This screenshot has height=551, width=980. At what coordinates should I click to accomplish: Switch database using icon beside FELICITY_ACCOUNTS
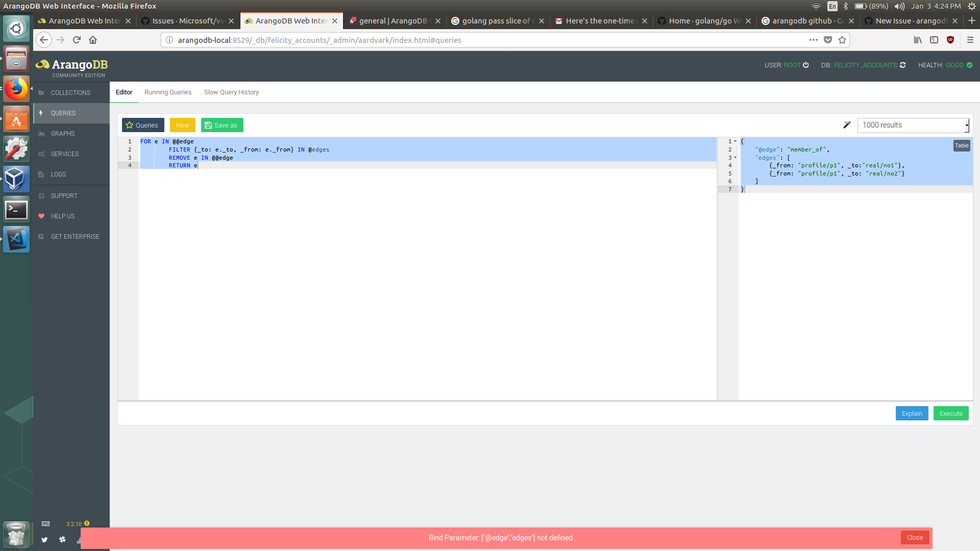pyautogui.click(x=902, y=65)
